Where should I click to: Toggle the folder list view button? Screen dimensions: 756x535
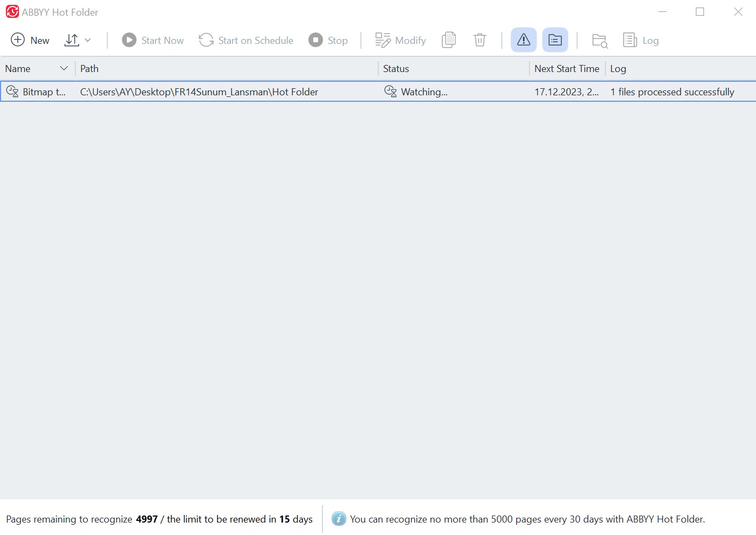[x=555, y=40]
